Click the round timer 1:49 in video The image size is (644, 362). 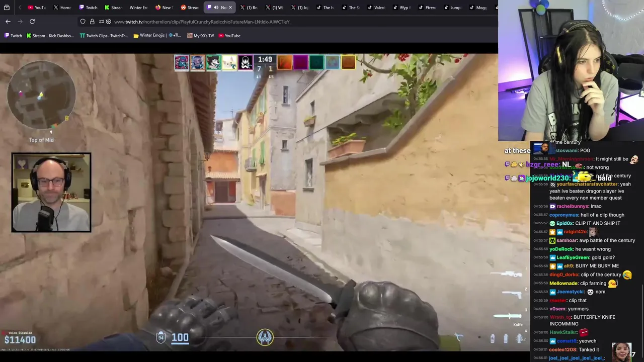click(265, 59)
